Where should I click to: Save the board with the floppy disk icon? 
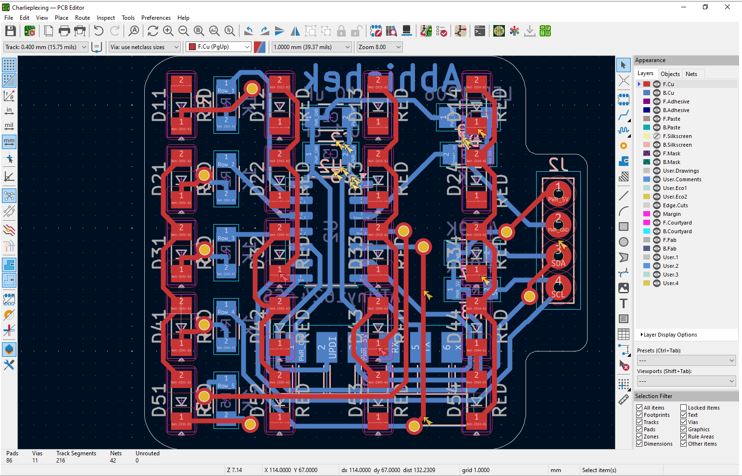pos(10,31)
